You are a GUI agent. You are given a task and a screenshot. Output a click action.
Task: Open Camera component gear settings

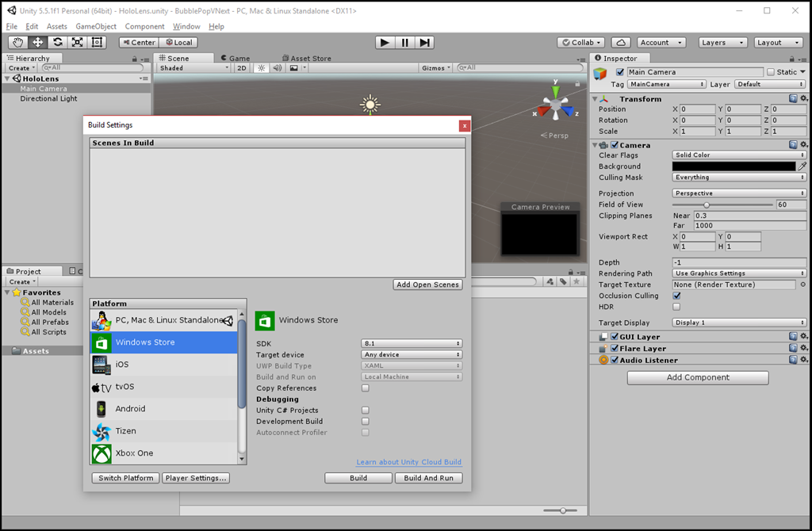803,145
